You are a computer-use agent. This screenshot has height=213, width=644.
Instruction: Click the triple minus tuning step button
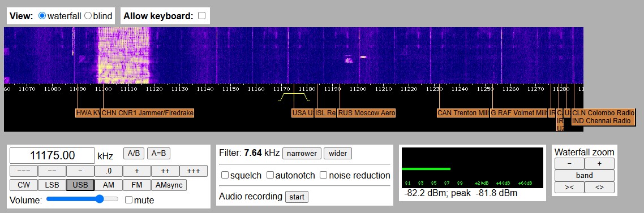click(24, 171)
